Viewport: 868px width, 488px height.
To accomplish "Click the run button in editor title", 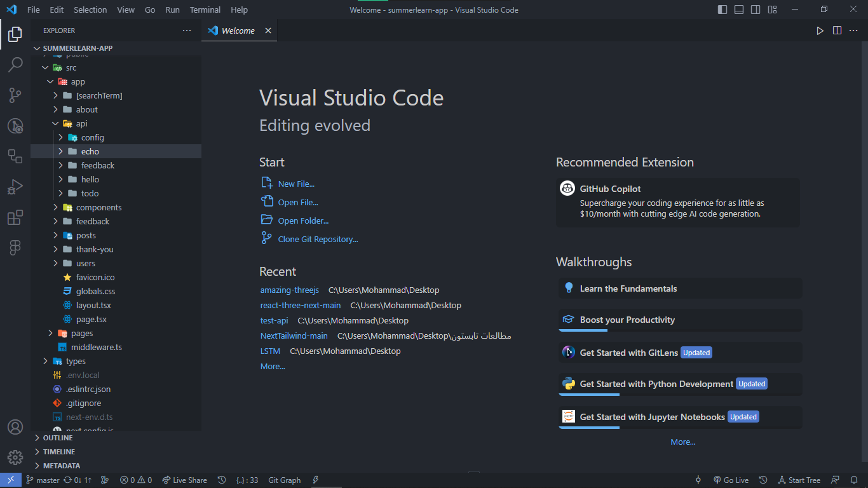I will (820, 30).
